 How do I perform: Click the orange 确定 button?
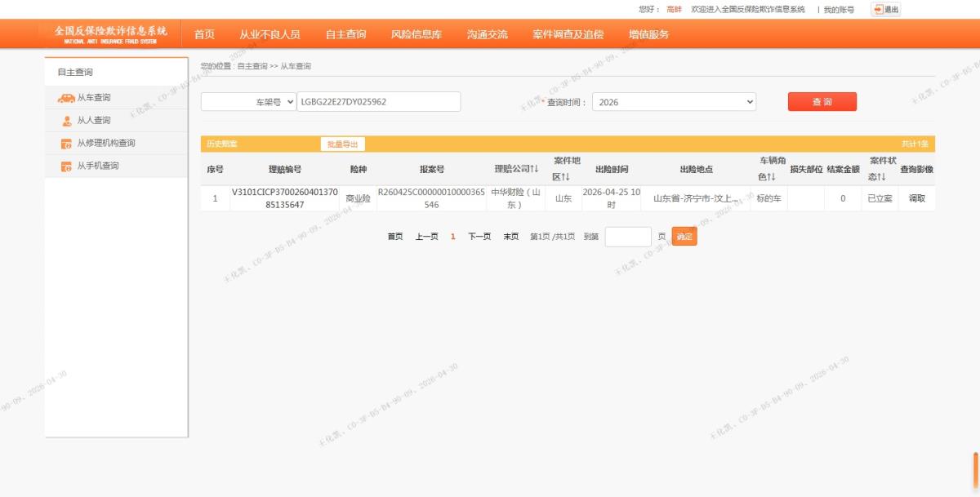684,237
